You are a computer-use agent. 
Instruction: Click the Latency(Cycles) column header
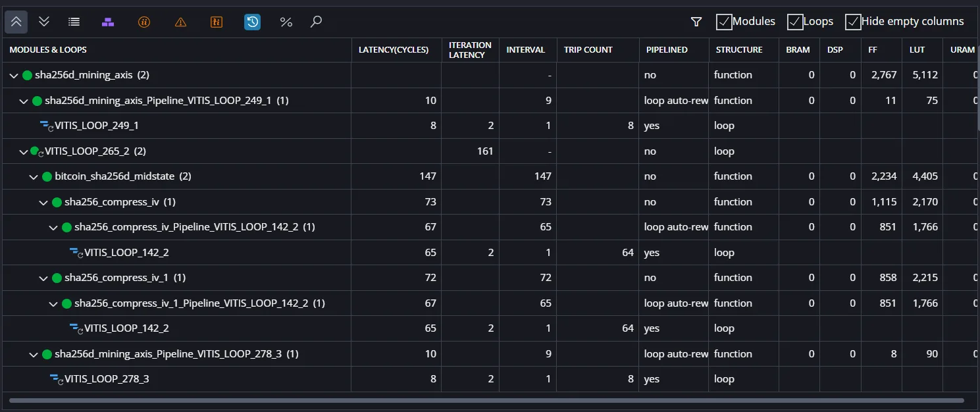[x=394, y=50]
